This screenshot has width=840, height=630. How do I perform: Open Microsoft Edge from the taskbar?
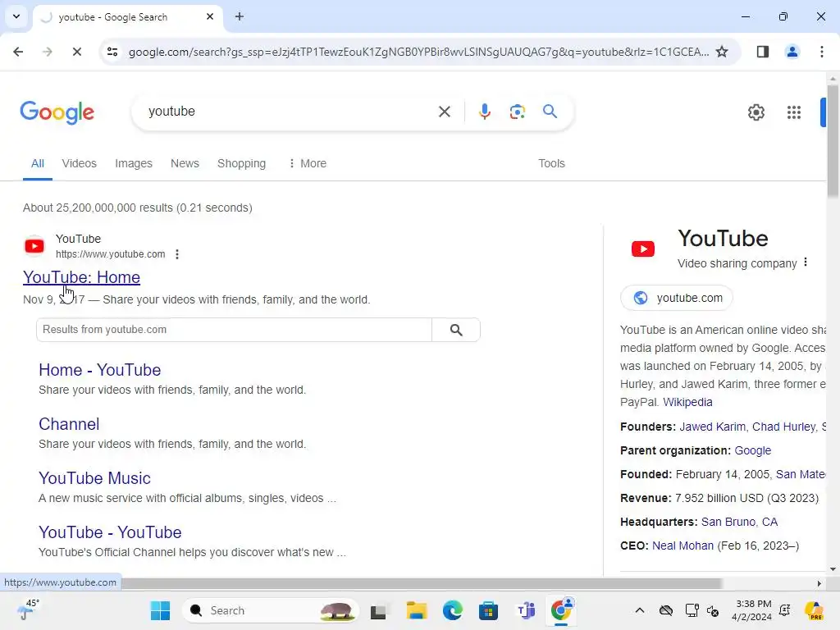[453, 610]
